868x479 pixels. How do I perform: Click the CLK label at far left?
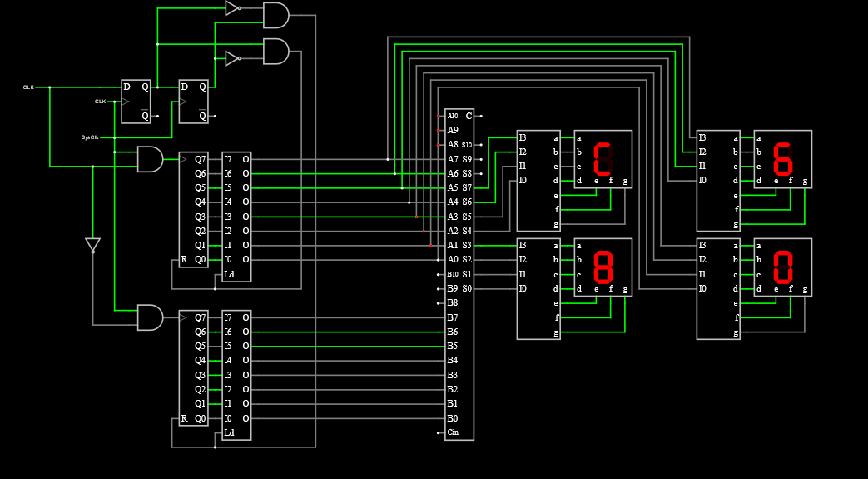(x=28, y=87)
